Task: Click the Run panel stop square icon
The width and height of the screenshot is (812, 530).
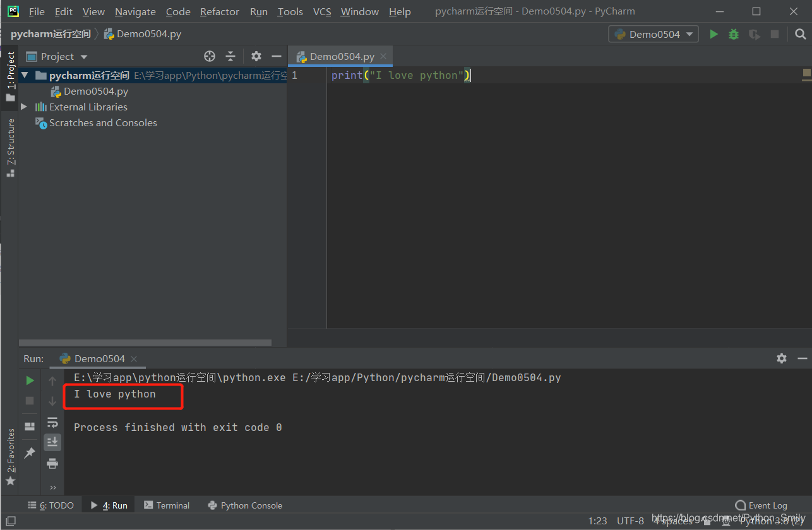Action: [x=30, y=401]
